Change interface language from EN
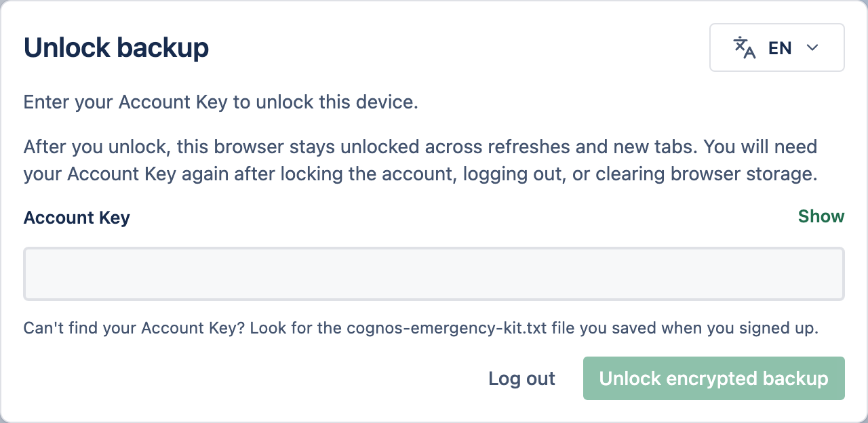The image size is (868, 423). 777,47
